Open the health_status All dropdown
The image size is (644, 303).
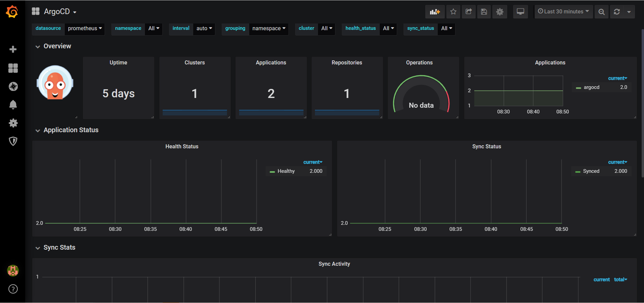coord(388,29)
